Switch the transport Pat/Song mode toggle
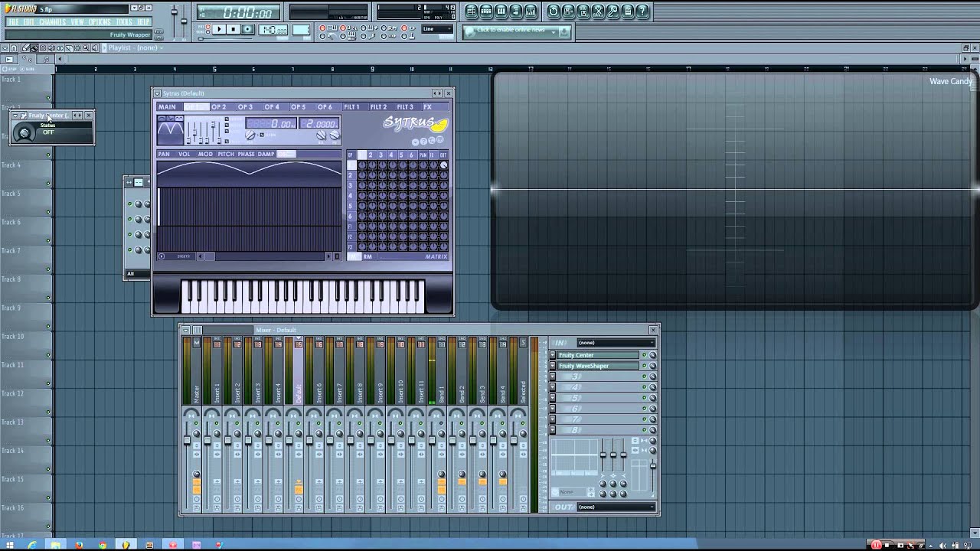This screenshot has width=980, height=551. pos(207,29)
